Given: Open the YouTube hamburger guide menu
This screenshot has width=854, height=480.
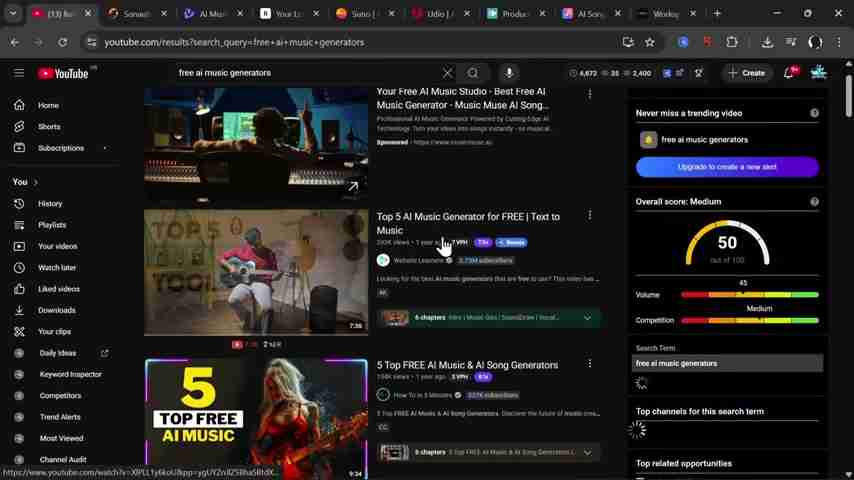Looking at the screenshot, I should 19,73.
